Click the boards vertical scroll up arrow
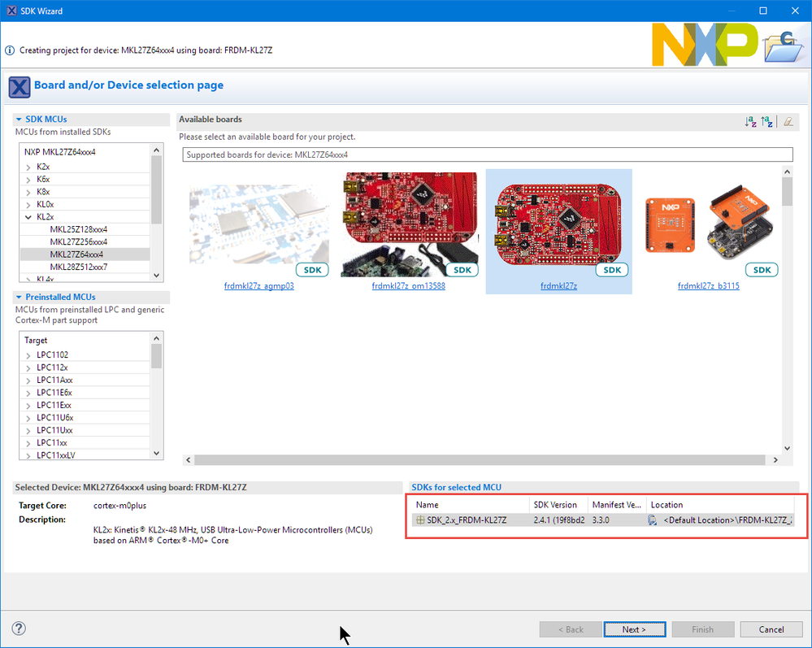The image size is (812, 648). pyautogui.click(x=787, y=172)
